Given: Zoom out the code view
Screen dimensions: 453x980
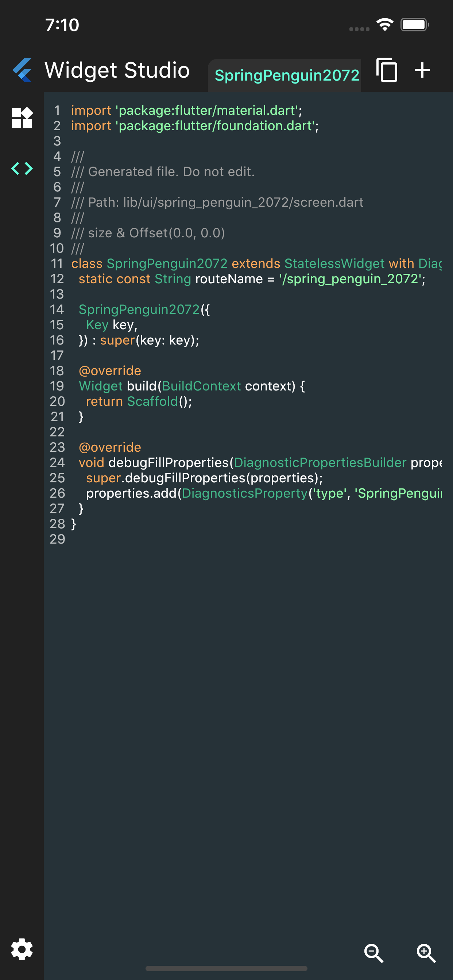Looking at the screenshot, I should [x=374, y=953].
